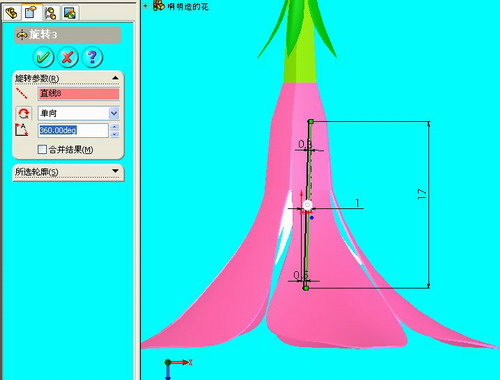Click the 360.00deg angle input field
Image resolution: width=500 pixels, height=380 pixels.
tap(73, 130)
